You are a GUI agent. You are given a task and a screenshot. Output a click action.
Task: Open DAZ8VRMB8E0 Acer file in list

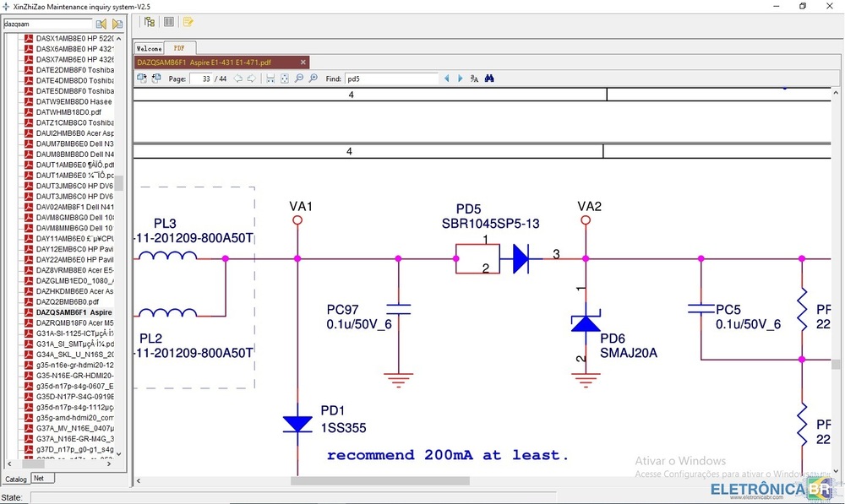pos(75,270)
